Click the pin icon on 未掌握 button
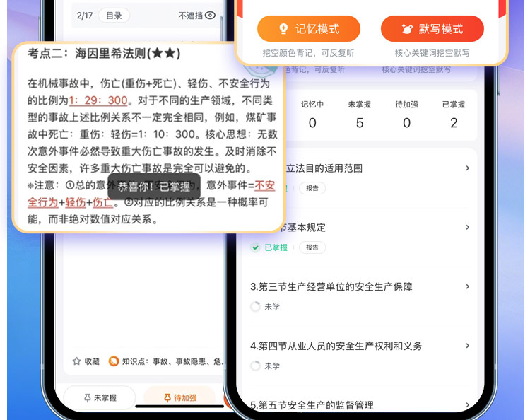This screenshot has height=420, width=530. [x=87, y=398]
